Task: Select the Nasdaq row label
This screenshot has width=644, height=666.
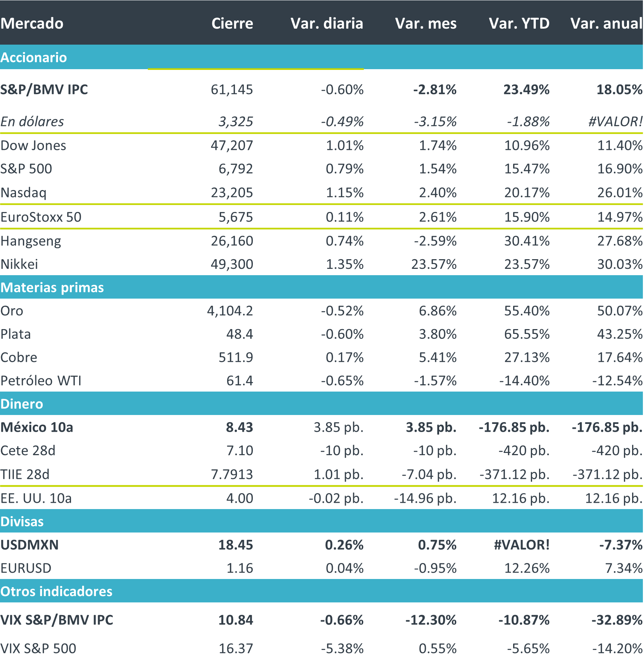Action: [23, 193]
